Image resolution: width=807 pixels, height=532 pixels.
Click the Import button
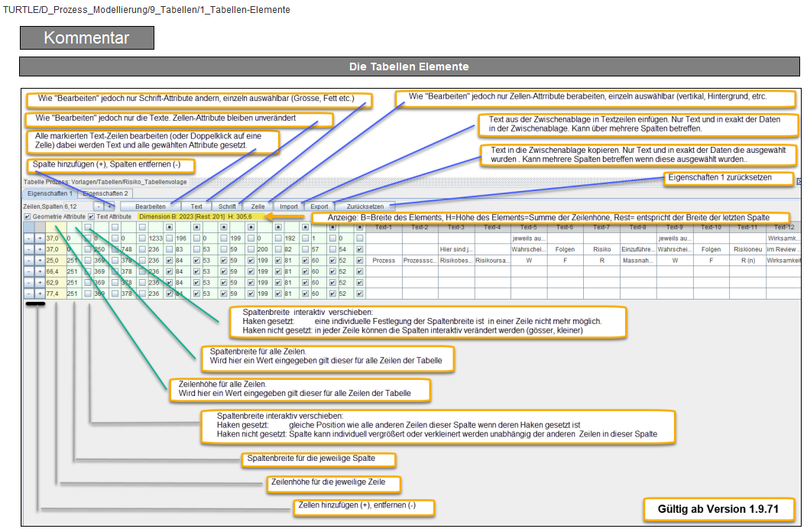point(289,206)
